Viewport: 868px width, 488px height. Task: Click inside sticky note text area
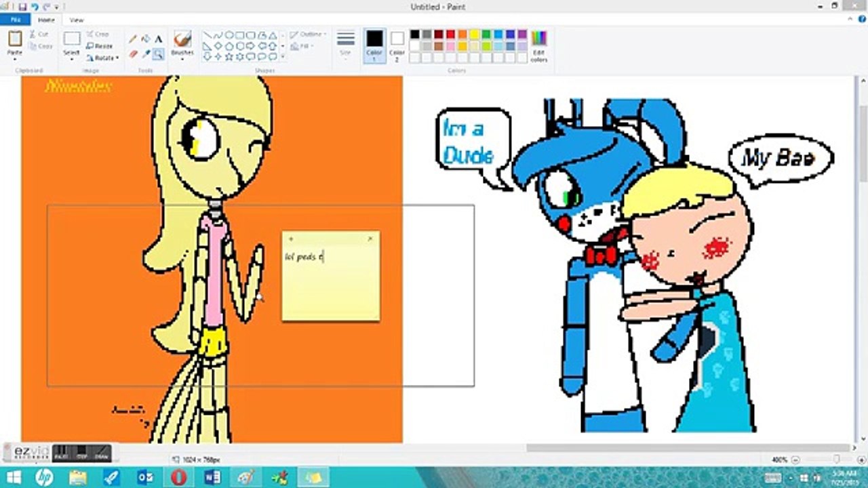[331, 282]
